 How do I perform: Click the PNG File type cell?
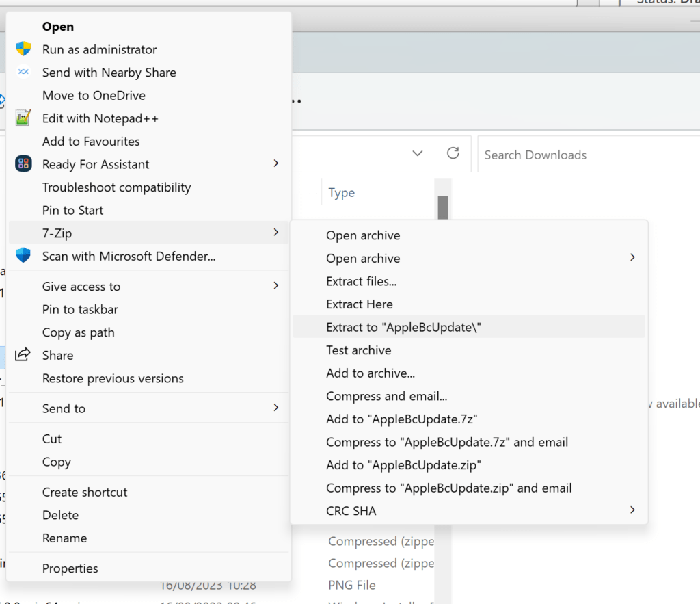point(352,585)
